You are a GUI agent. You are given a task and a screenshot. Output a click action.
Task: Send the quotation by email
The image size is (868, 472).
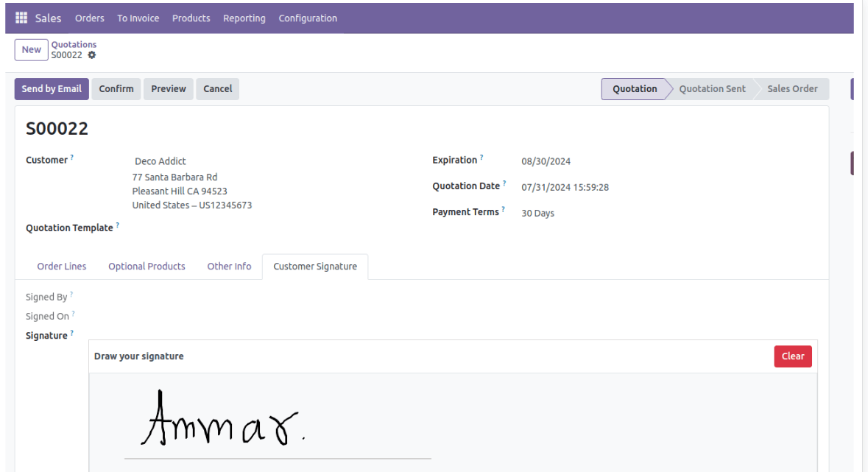pyautogui.click(x=52, y=88)
